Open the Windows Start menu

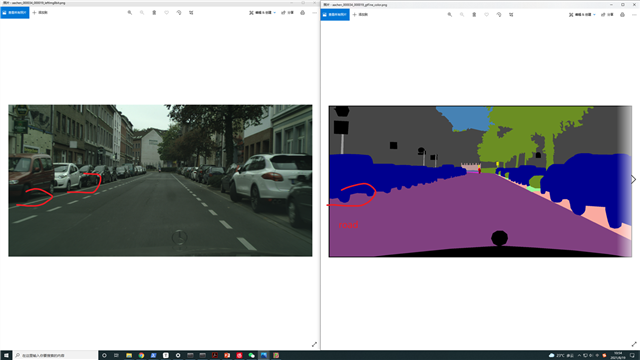6,355
